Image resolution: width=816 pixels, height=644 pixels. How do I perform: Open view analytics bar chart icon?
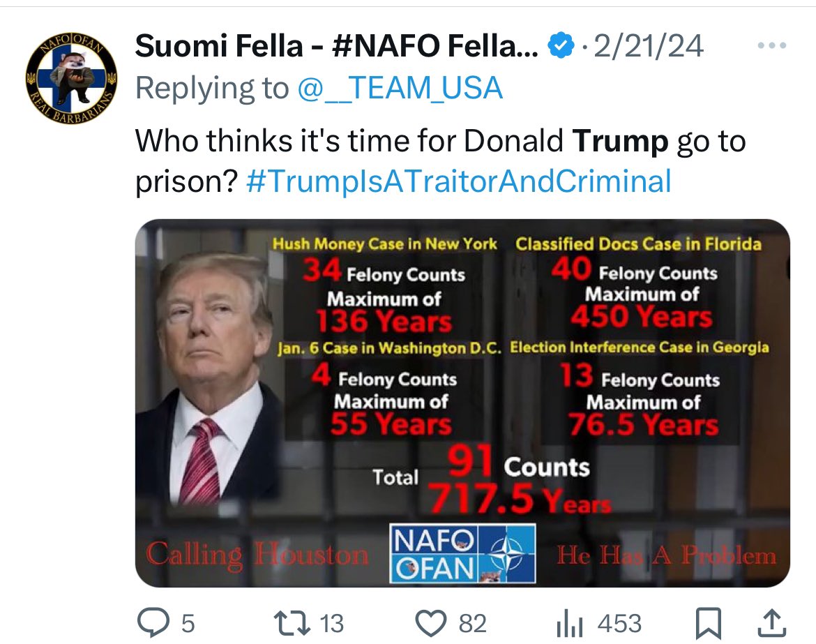(x=571, y=622)
